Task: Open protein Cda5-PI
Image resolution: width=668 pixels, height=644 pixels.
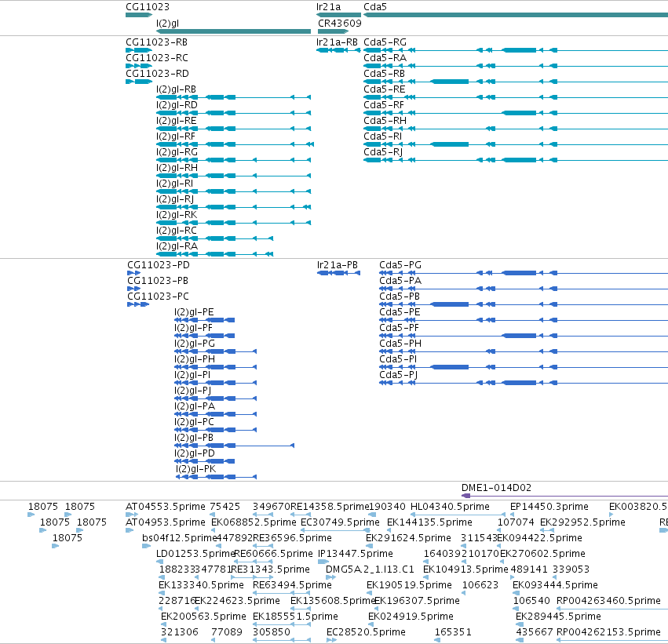Action: pyautogui.click(x=524, y=367)
